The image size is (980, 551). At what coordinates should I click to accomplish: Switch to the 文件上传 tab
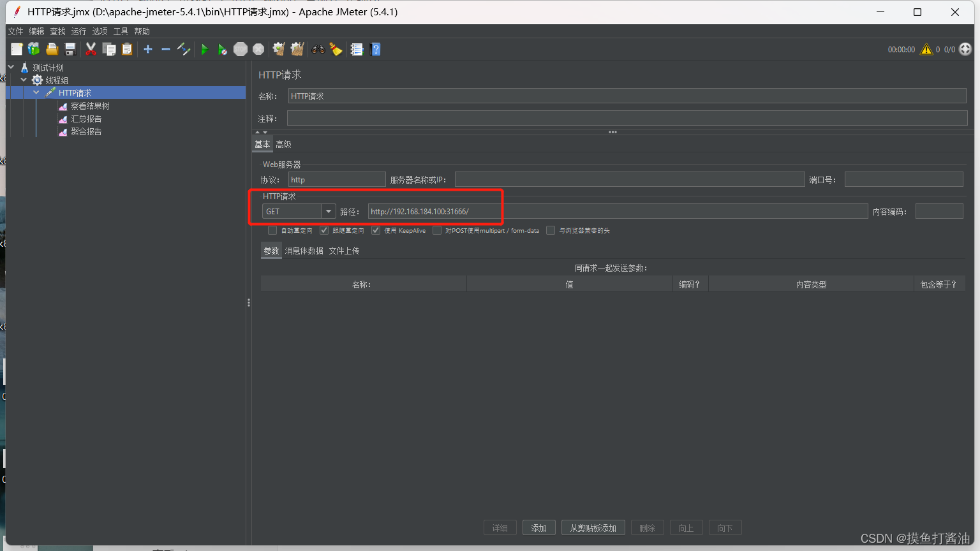click(344, 251)
